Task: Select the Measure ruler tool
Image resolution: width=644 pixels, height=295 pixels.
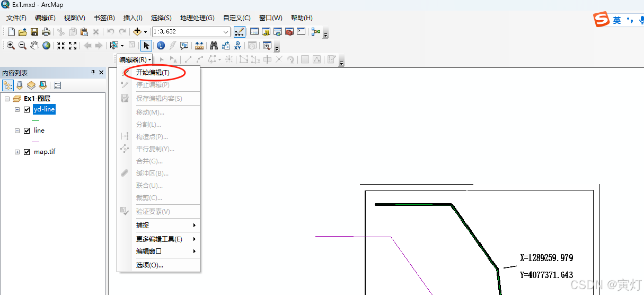Action: pyautogui.click(x=199, y=46)
